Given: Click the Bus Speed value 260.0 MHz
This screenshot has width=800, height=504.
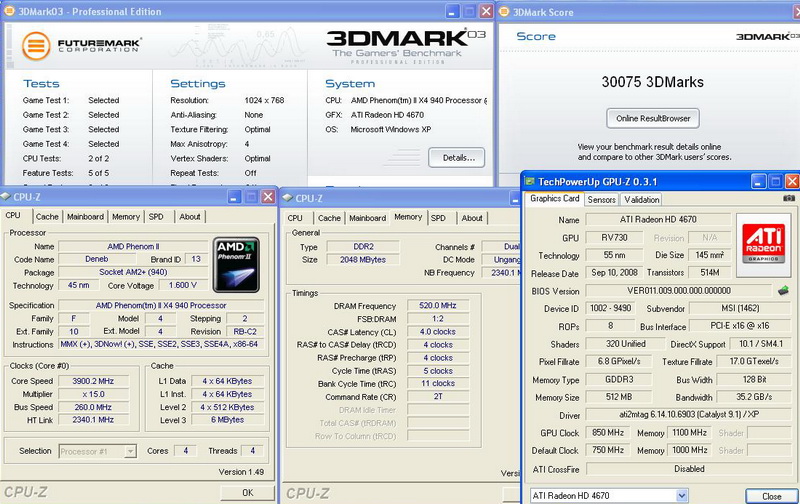Looking at the screenshot, I should [93, 407].
